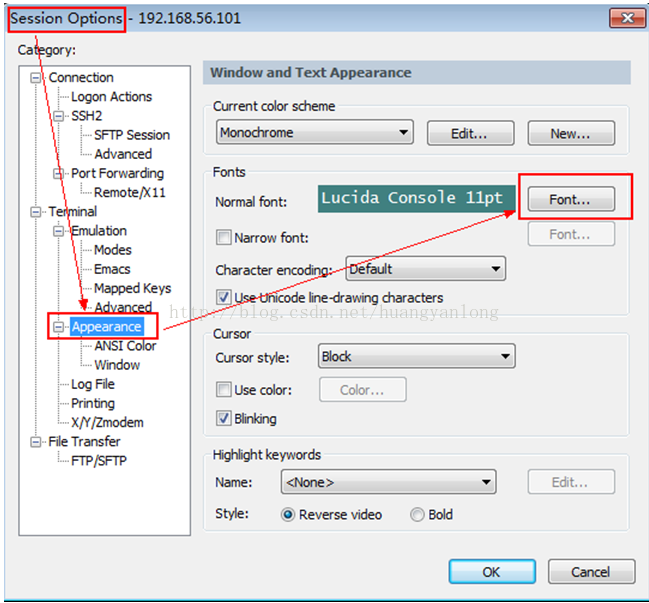Select X/Y/Zmodem category
649x603 pixels.
107,423
